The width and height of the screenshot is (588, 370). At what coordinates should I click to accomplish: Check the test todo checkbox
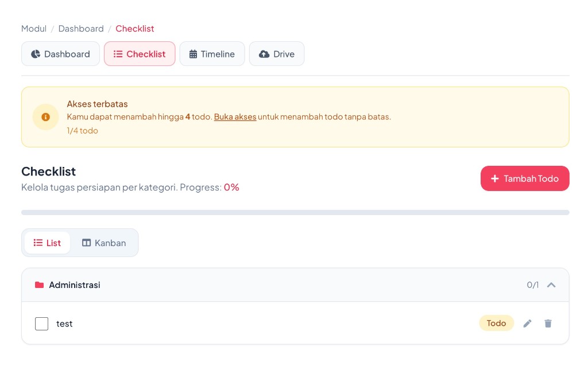[41, 324]
